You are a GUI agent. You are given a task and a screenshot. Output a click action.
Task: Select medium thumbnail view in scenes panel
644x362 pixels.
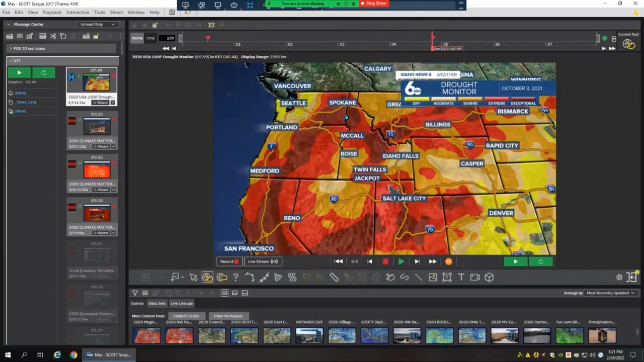point(234,293)
